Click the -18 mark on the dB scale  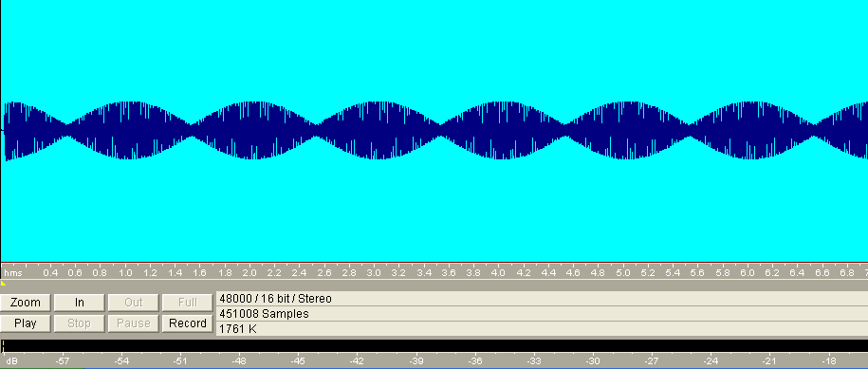click(829, 361)
